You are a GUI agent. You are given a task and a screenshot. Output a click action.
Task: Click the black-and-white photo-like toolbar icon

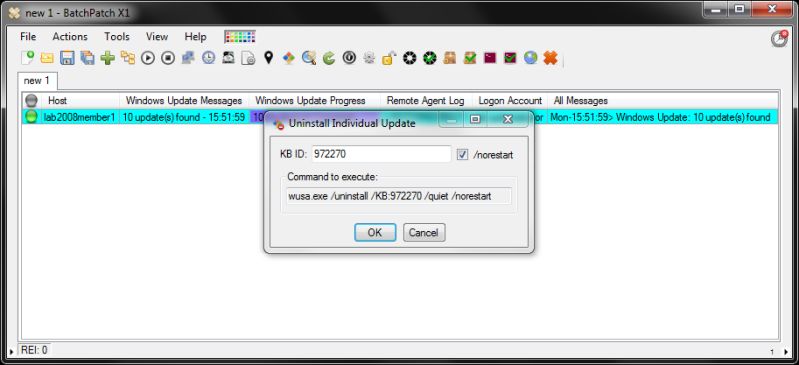[x=228, y=58]
